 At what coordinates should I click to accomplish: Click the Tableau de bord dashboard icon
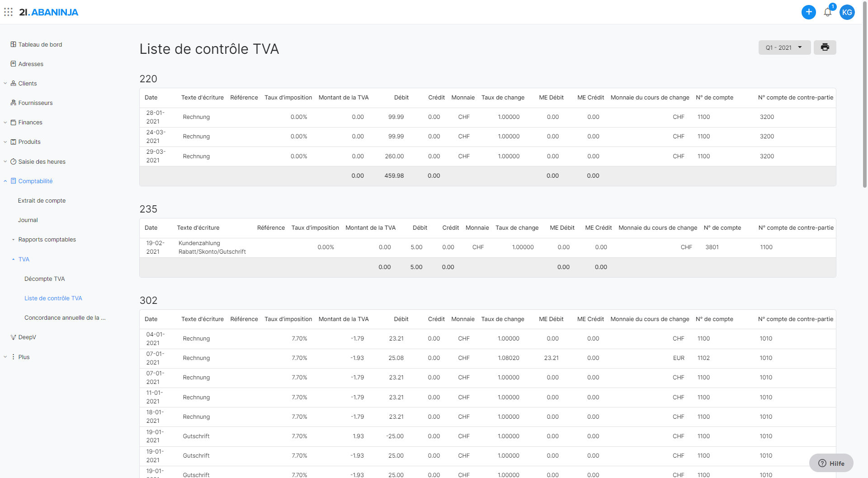[14, 44]
